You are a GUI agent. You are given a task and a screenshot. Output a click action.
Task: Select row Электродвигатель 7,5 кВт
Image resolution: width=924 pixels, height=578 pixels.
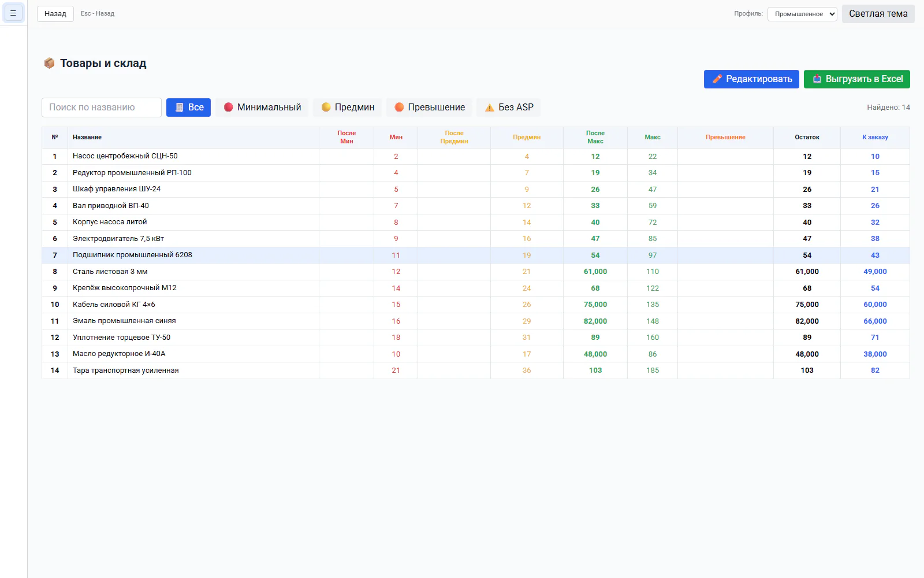click(475, 239)
